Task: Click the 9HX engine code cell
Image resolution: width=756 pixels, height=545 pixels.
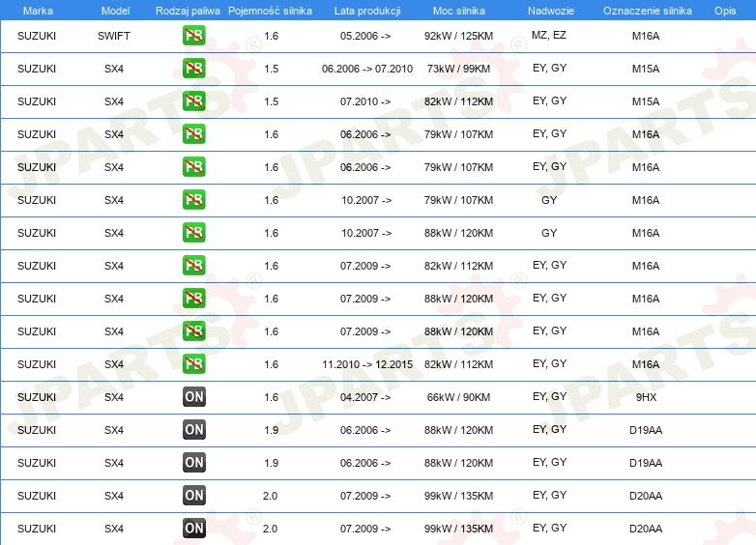Action: tap(646, 397)
